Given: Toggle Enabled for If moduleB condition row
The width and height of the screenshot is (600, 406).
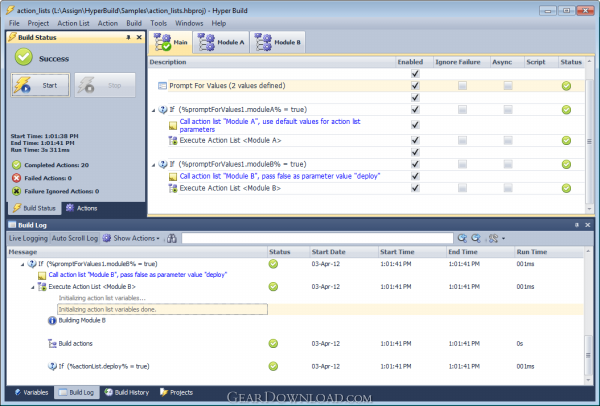Looking at the screenshot, I should click(x=415, y=164).
